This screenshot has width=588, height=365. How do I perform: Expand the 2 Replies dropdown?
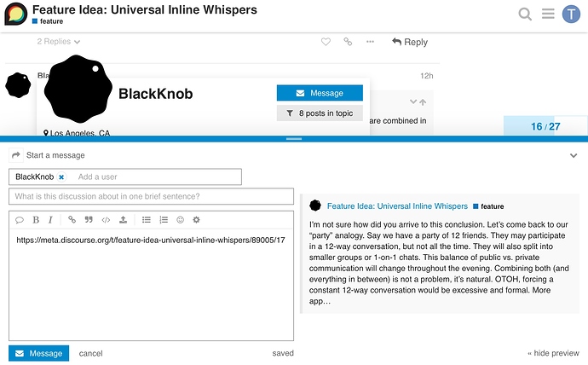pyautogui.click(x=59, y=42)
